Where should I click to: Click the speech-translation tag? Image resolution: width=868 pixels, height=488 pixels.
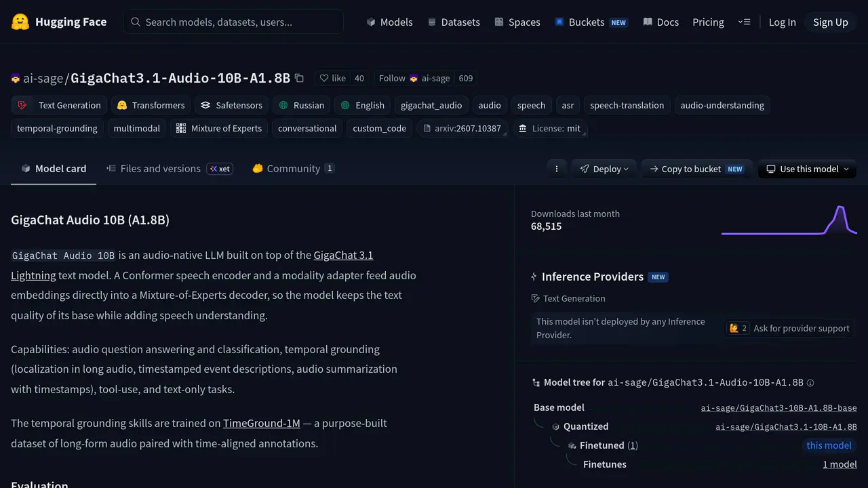point(627,105)
